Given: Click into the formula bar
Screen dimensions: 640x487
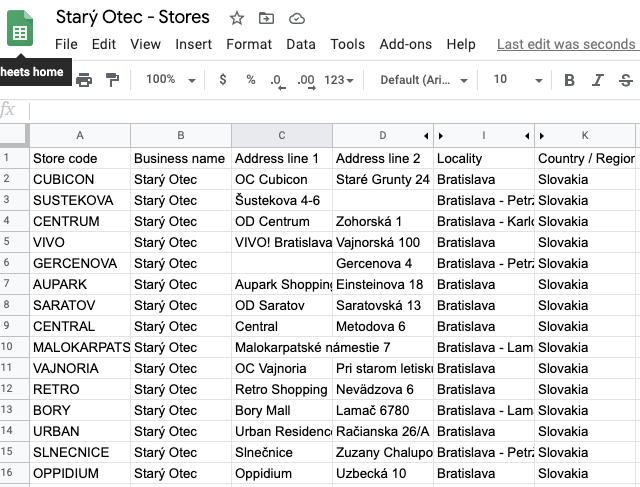Looking at the screenshot, I should coord(335,111).
